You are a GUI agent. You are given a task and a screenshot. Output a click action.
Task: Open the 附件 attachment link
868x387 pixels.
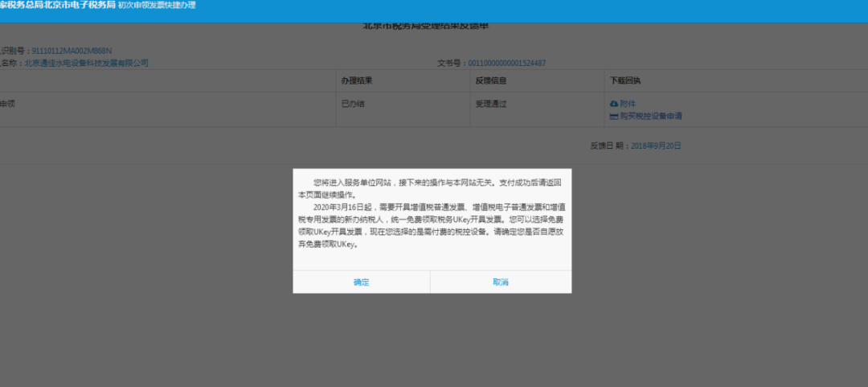(x=628, y=104)
